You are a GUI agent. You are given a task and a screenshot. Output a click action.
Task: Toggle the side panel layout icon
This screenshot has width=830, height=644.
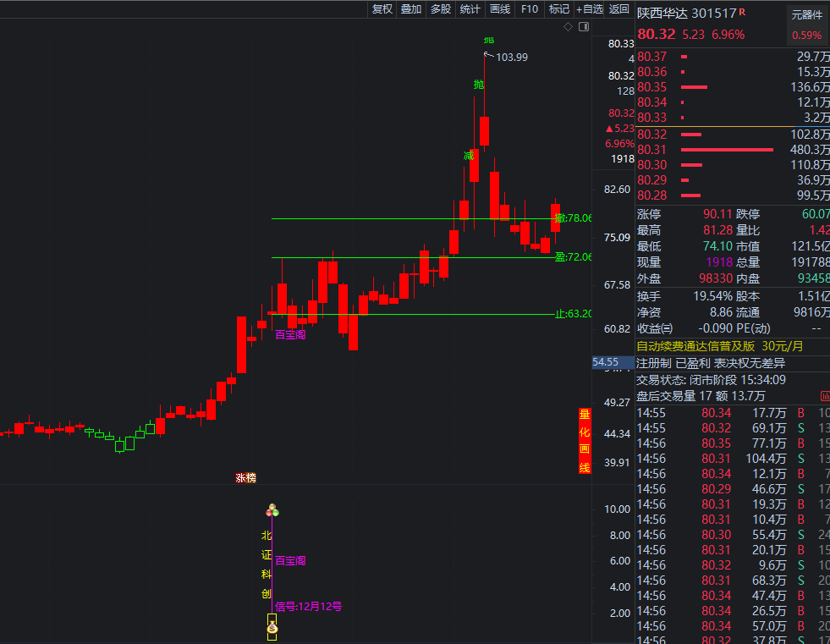[x=582, y=27]
